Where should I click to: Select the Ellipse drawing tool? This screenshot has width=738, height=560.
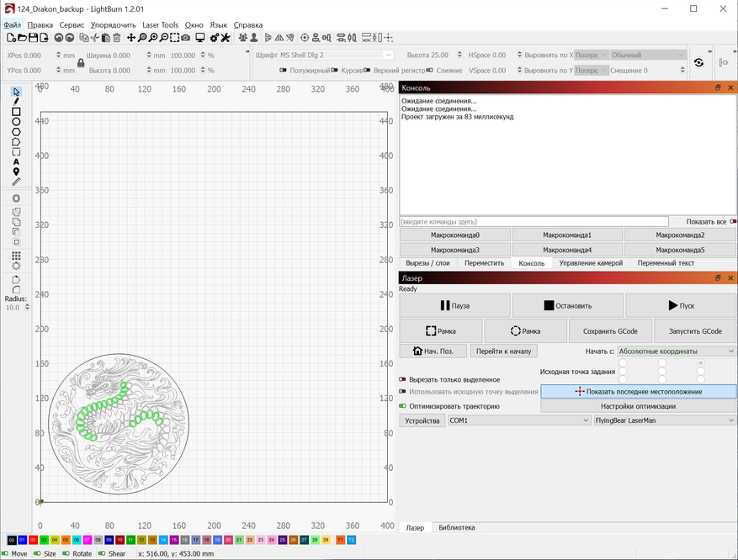(x=16, y=122)
